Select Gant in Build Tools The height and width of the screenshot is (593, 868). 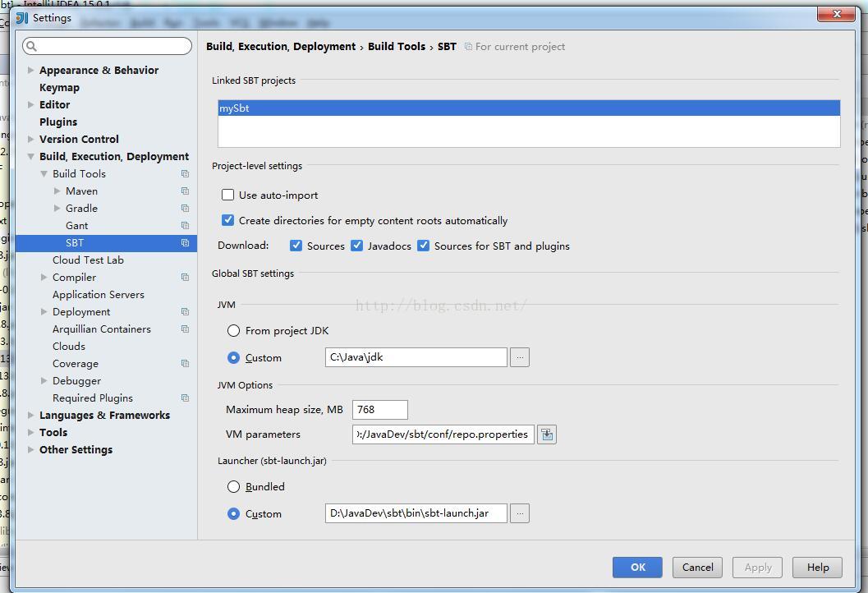76,225
